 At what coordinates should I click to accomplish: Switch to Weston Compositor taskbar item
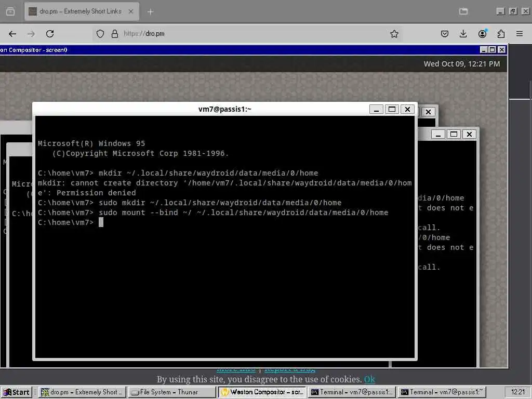click(x=262, y=392)
